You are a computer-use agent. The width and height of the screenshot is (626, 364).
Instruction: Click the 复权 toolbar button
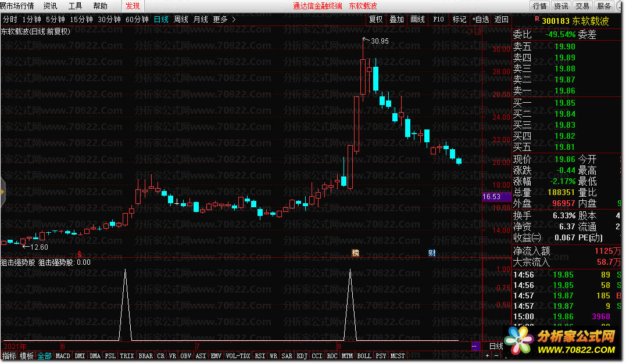[375, 19]
